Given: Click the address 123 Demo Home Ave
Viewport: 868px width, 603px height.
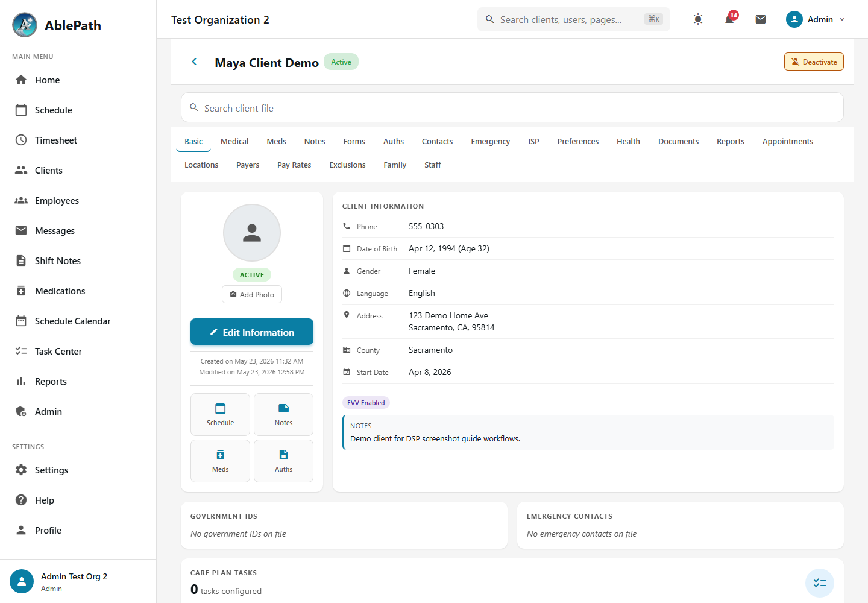Looking at the screenshot, I should 448,315.
